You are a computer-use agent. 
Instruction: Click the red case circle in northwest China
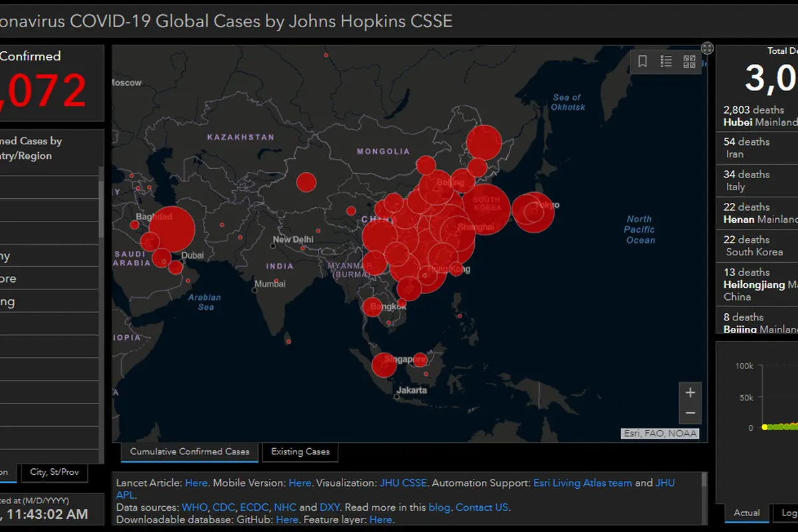(306, 182)
